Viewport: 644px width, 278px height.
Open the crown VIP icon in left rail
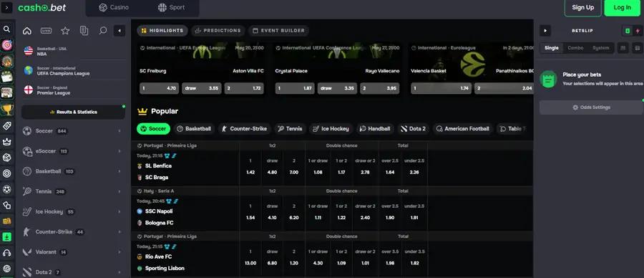click(x=6, y=142)
